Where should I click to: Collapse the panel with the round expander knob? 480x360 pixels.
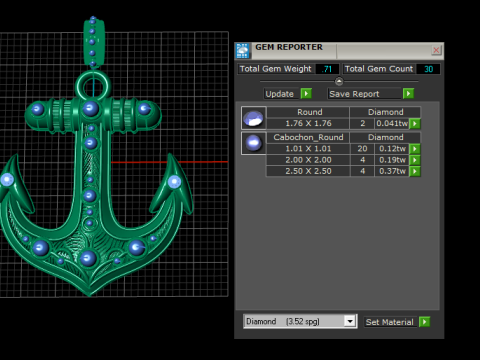click(339, 81)
